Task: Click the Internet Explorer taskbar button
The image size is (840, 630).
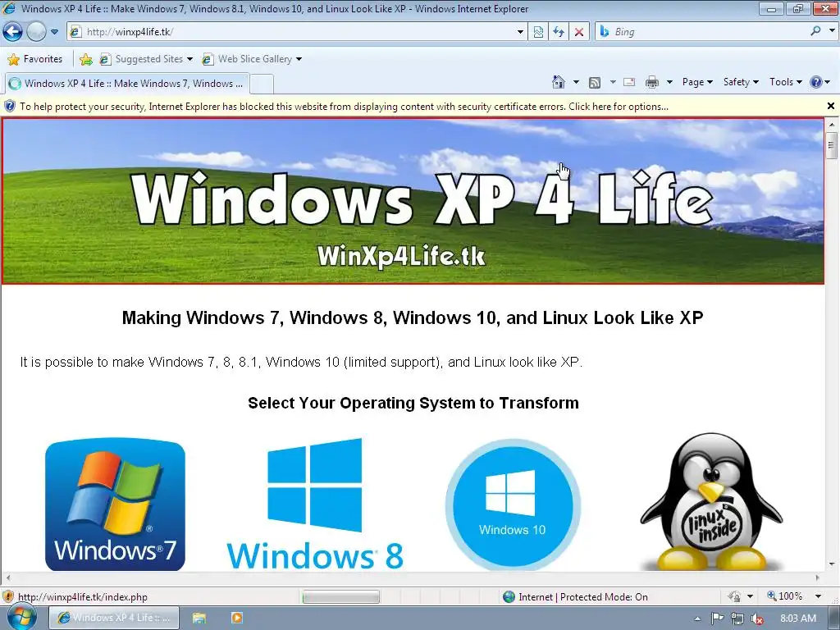Action: coord(114,618)
